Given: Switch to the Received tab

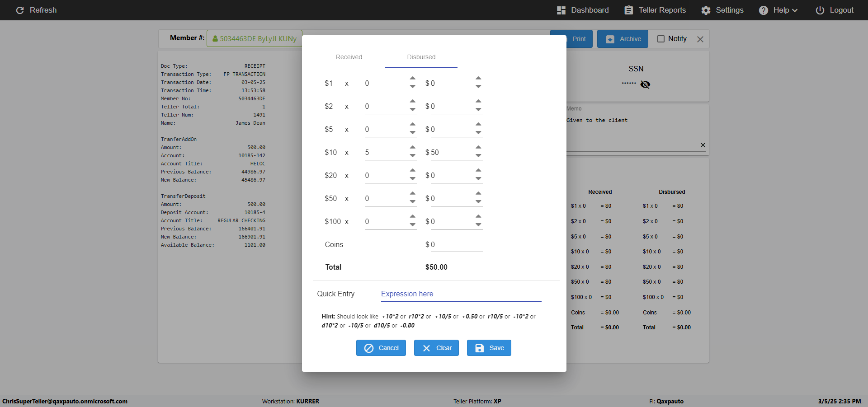Looking at the screenshot, I should point(349,57).
